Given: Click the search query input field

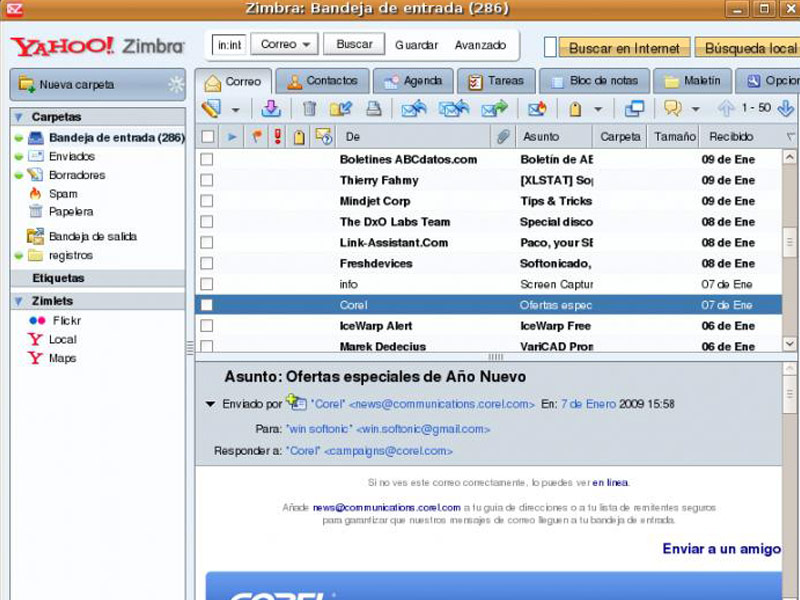Looking at the screenshot, I should click(x=229, y=45).
